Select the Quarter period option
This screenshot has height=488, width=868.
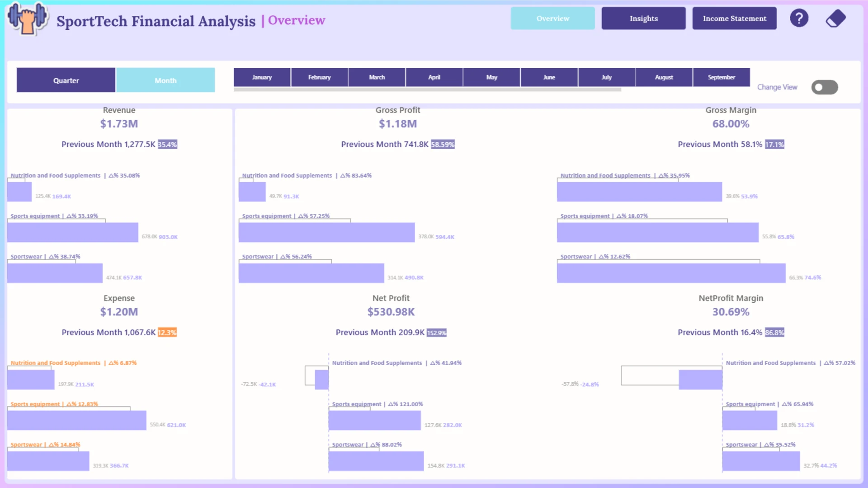click(x=66, y=80)
